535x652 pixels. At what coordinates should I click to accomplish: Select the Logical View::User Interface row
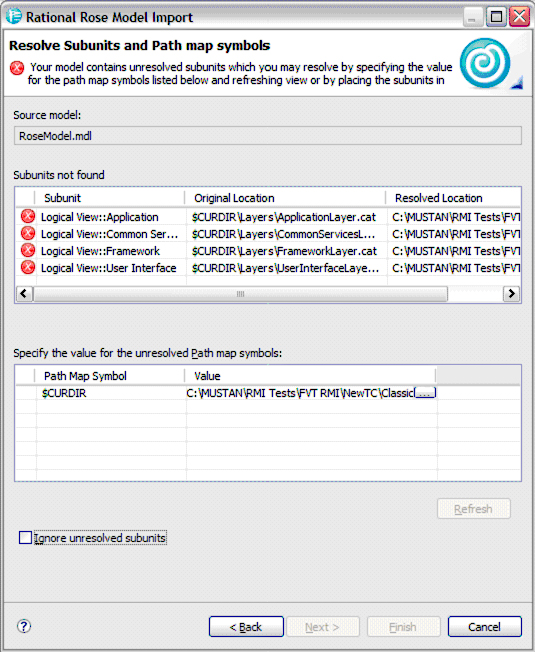click(x=268, y=268)
